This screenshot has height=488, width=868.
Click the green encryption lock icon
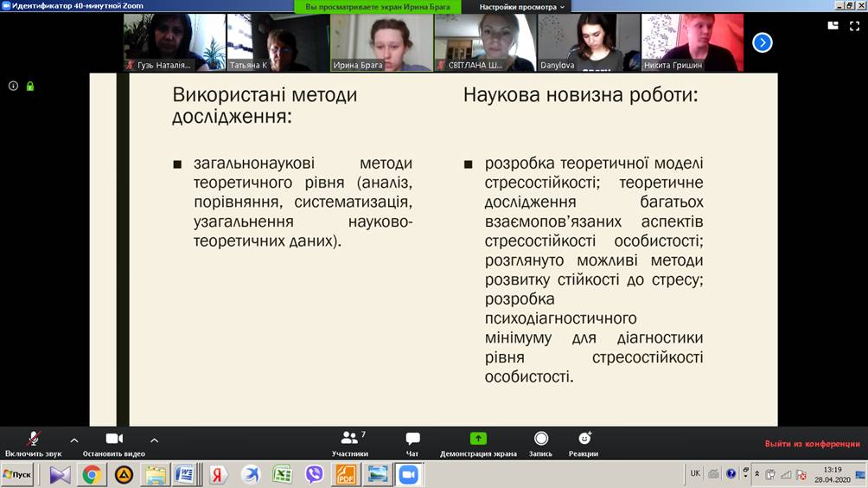click(30, 86)
